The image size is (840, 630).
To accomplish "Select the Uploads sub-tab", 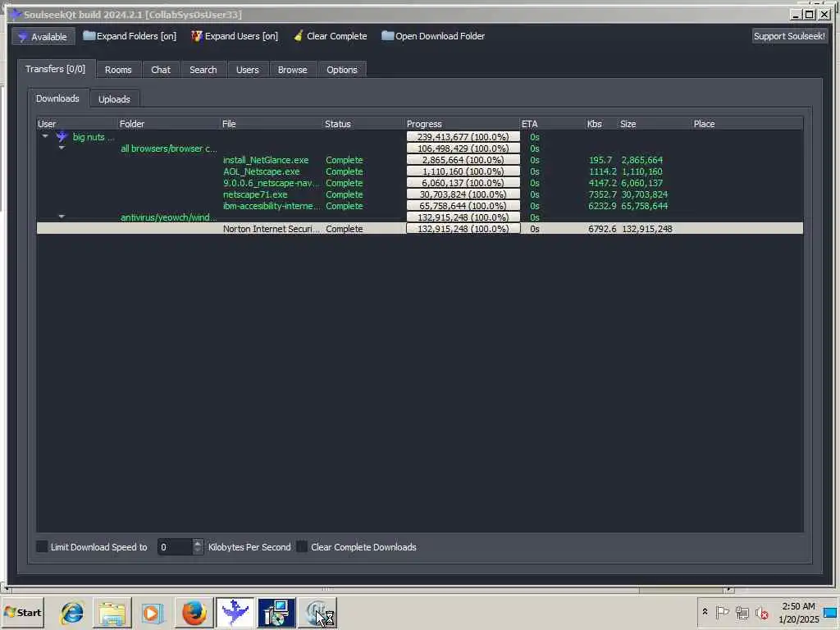I will (x=114, y=99).
